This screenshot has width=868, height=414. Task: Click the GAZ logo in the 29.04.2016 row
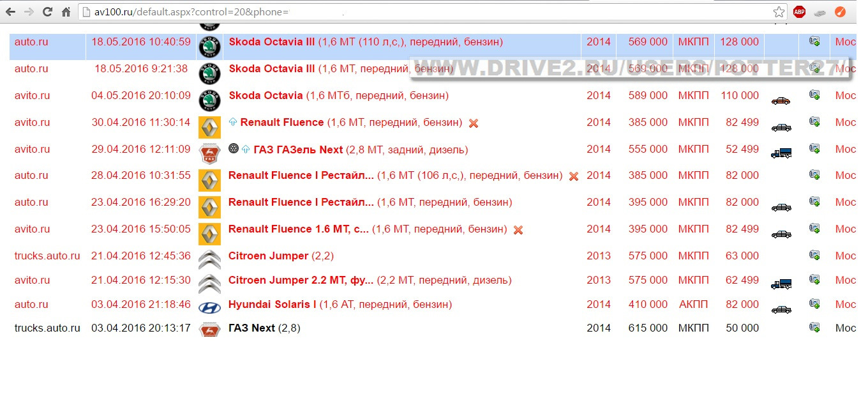pyautogui.click(x=210, y=154)
